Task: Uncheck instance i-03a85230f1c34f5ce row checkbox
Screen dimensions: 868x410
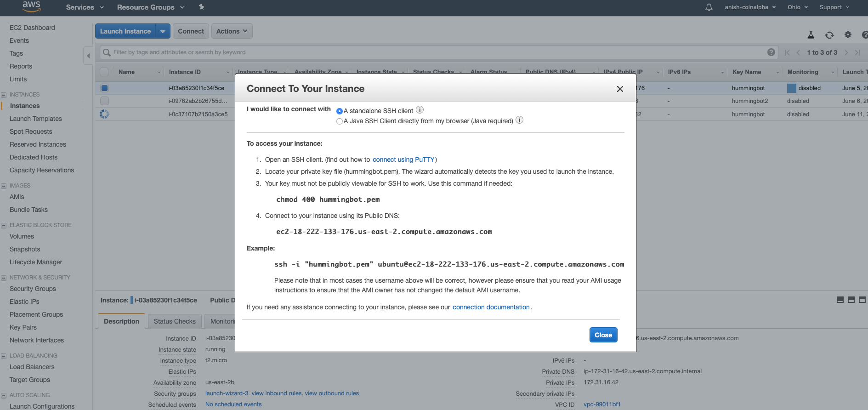Action: tap(104, 88)
